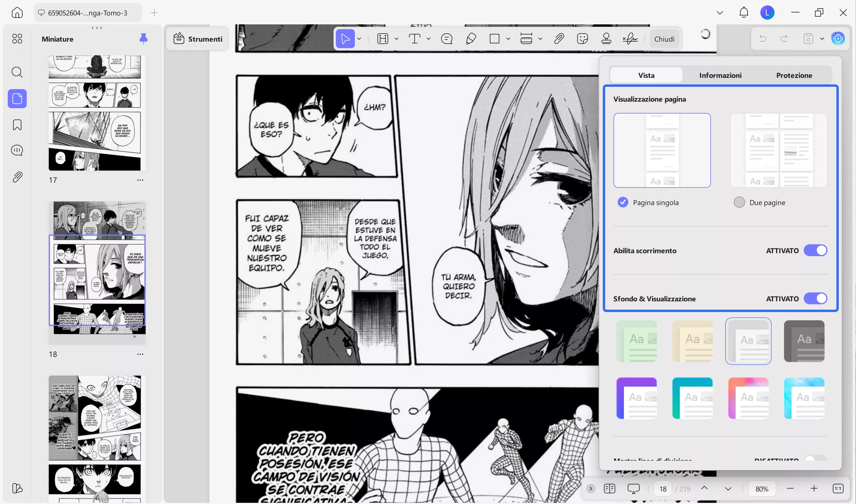Open the browser tab list dropdown

[720, 12]
